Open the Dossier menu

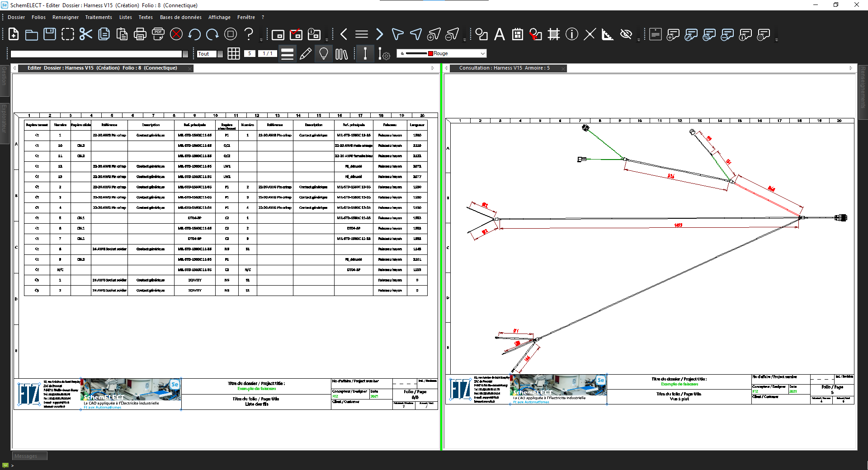16,17
